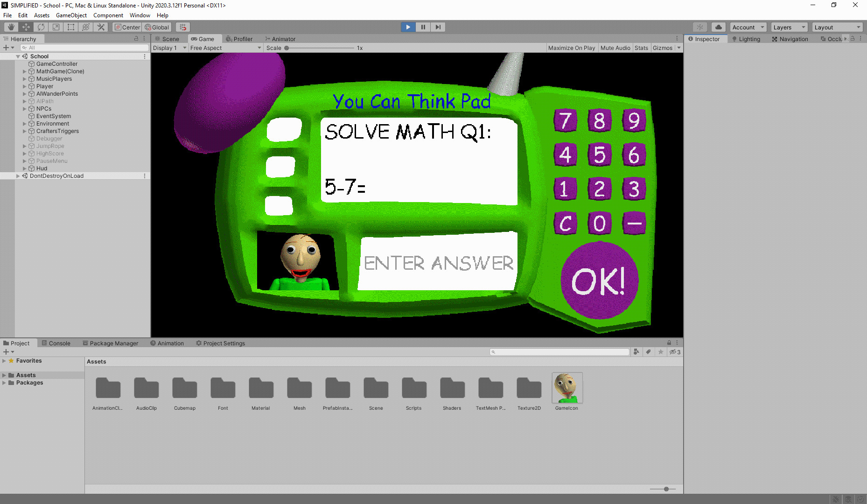Open the Package Manager tab
The image size is (867, 504).
point(111,343)
